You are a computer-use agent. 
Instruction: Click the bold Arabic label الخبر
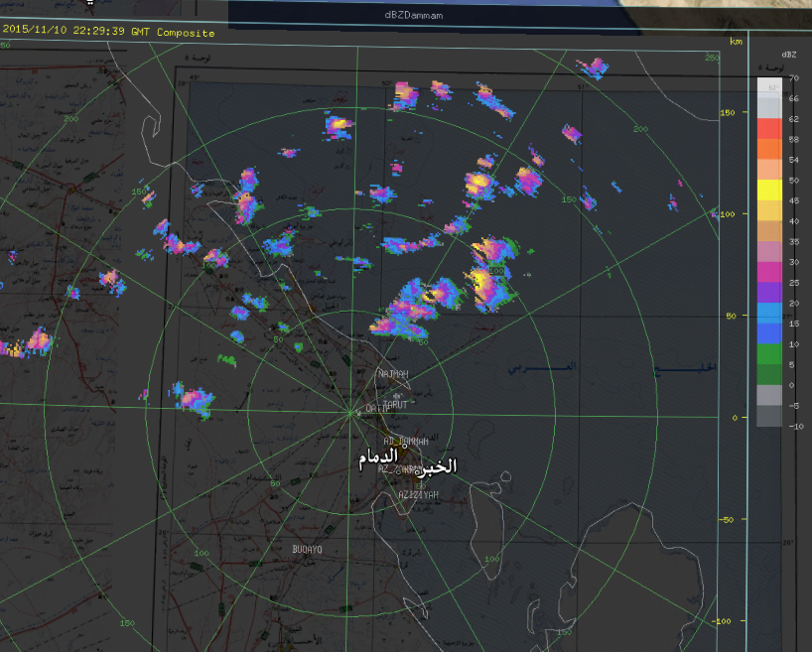pyautogui.click(x=439, y=466)
